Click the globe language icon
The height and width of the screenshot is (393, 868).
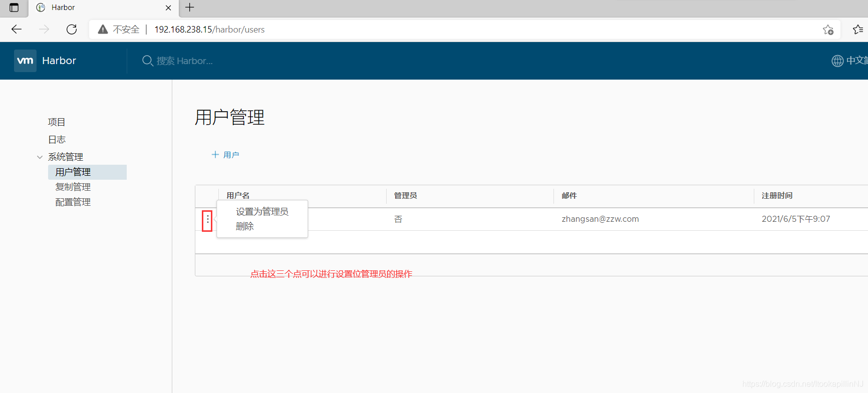837,61
